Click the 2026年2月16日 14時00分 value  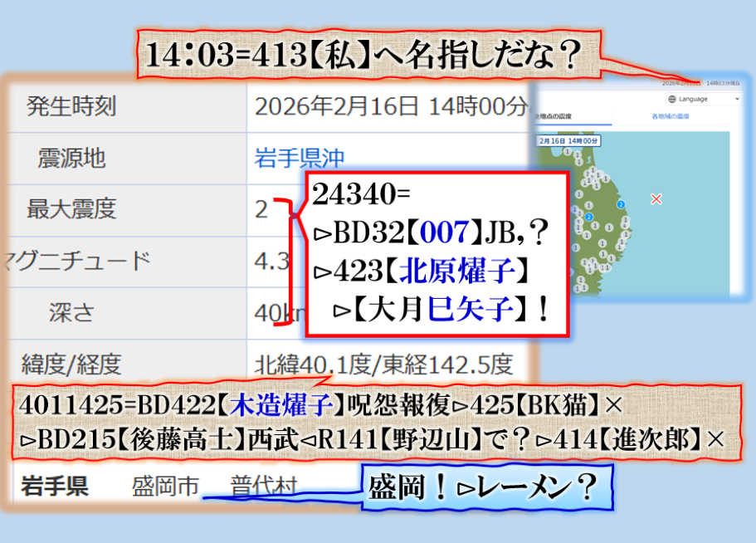coord(390,106)
